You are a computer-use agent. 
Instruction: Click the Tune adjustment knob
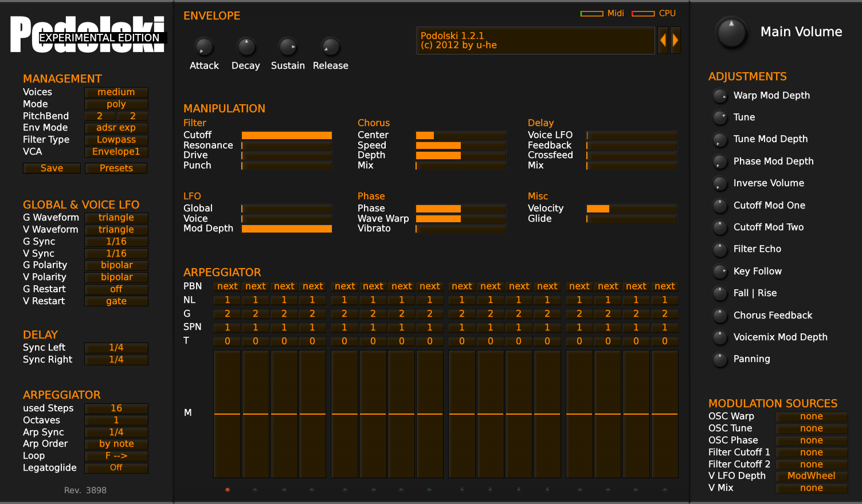[x=720, y=117]
